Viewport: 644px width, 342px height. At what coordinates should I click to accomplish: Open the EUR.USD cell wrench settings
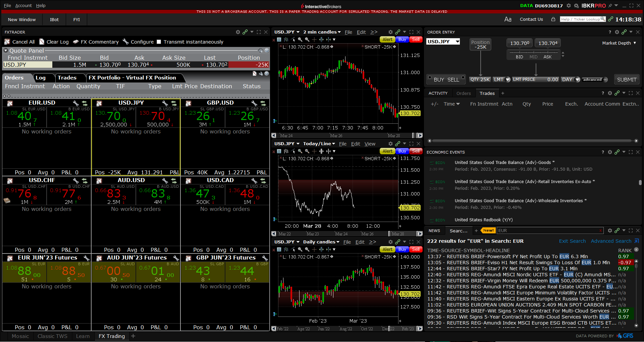(x=76, y=103)
